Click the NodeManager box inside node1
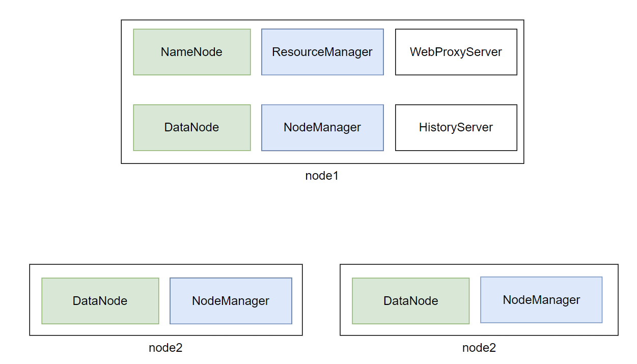This screenshot has height=364, width=637. click(x=322, y=127)
